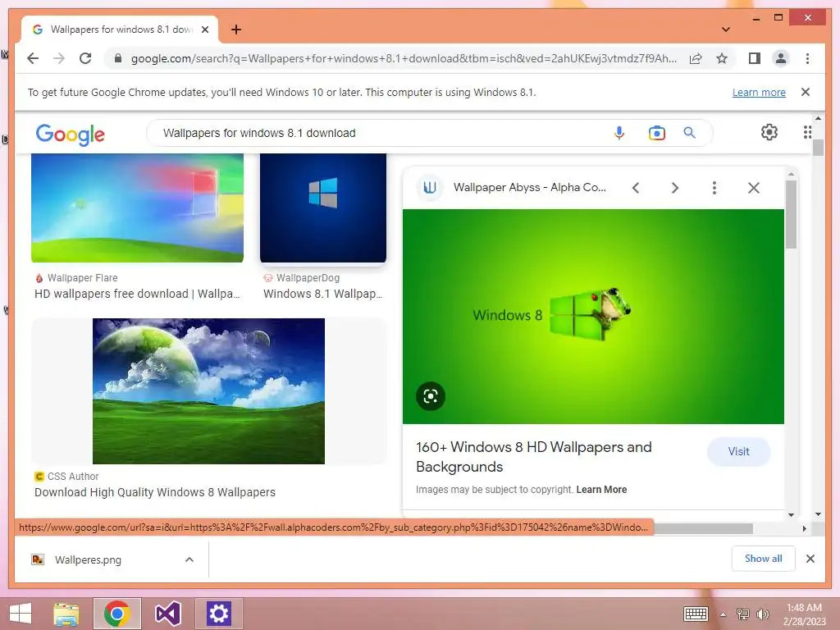Select the Wallpapers for windows 8.1 tab
Image resolution: width=840 pixels, height=630 pixels.
(120, 30)
